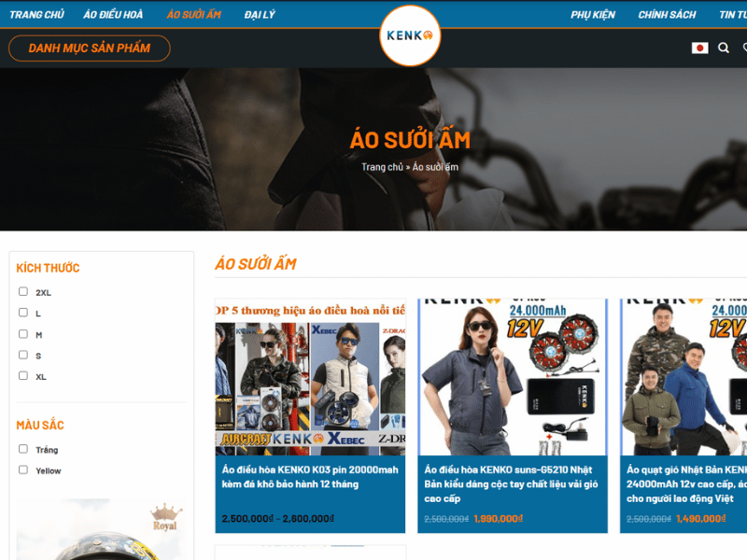Open the search magnifier icon
The image size is (747, 560).
point(724,48)
